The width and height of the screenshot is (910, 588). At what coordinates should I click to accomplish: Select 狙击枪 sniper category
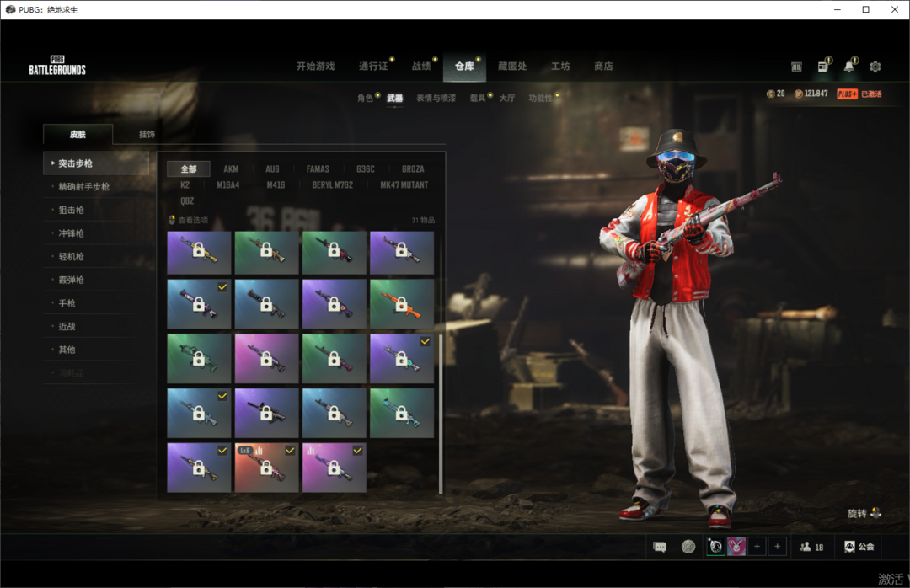(96, 210)
